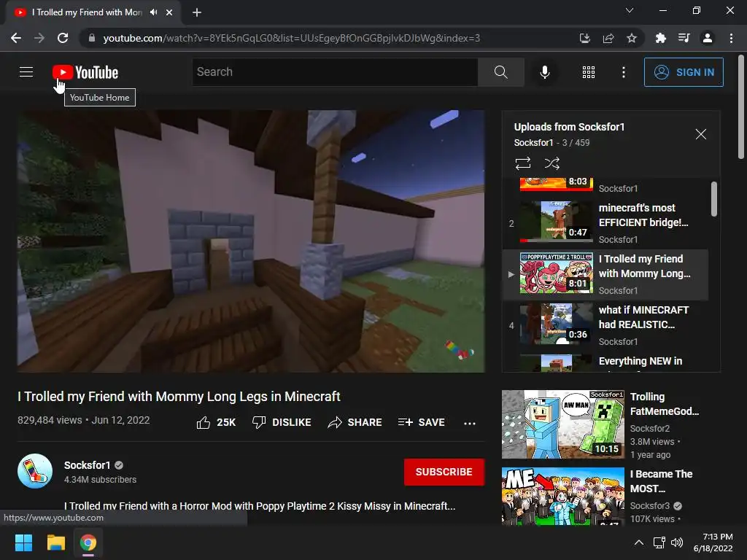
Task: Go forward in browser
Action: point(39,38)
